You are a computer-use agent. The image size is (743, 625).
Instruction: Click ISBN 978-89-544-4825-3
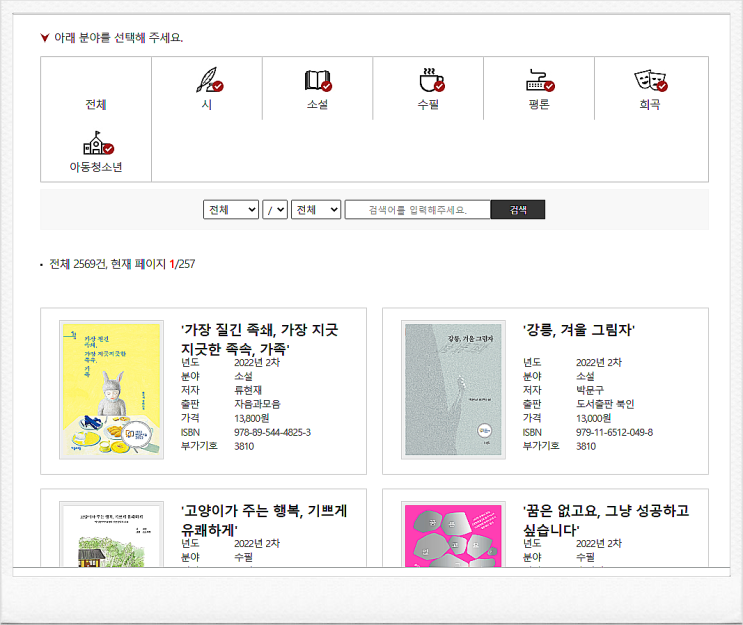[272, 432]
